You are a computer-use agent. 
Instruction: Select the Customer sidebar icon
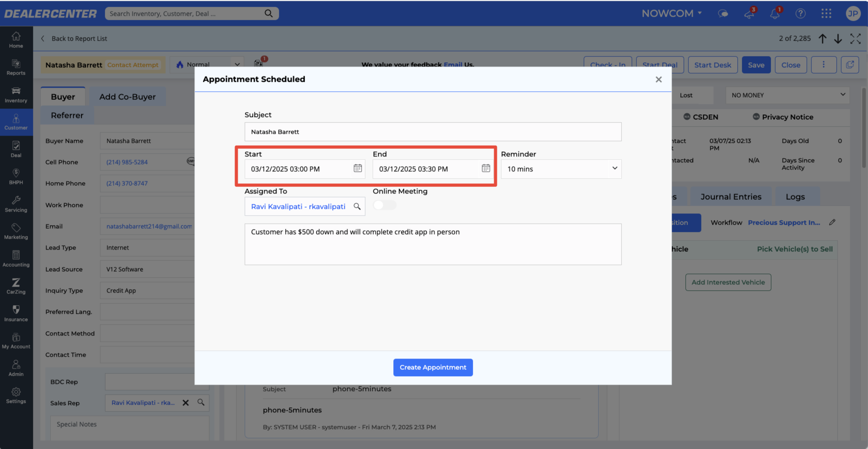coord(16,122)
